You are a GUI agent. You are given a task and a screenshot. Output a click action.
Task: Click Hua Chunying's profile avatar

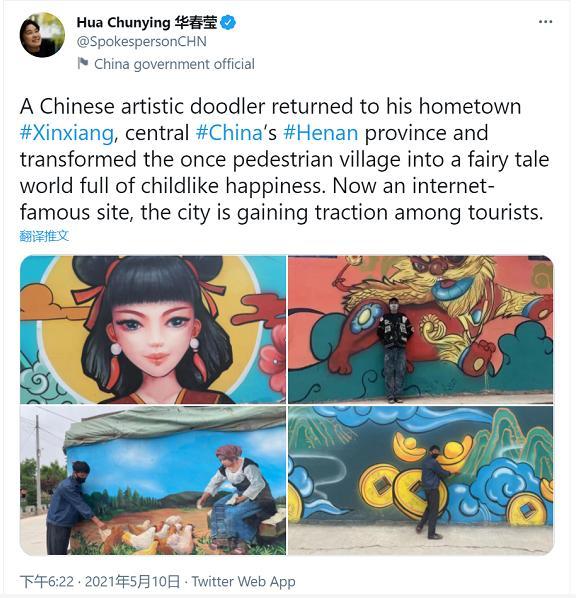42,35
